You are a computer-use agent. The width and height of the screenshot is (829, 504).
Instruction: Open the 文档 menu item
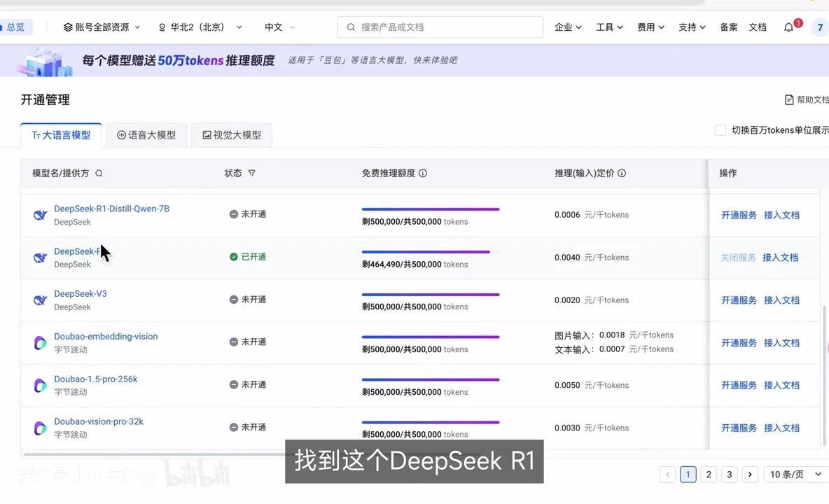click(758, 27)
